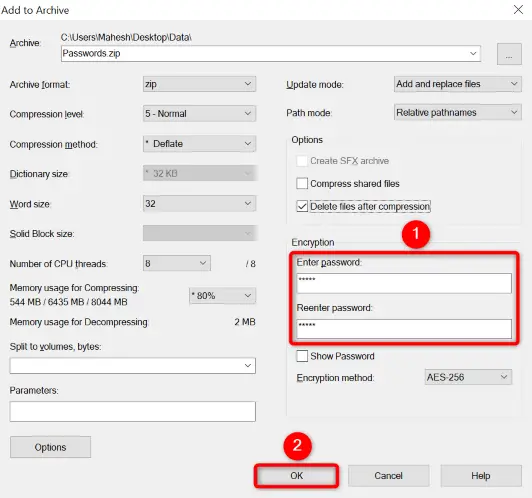
Task: Open the Archive format dropdown
Action: (x=199, y=84)
